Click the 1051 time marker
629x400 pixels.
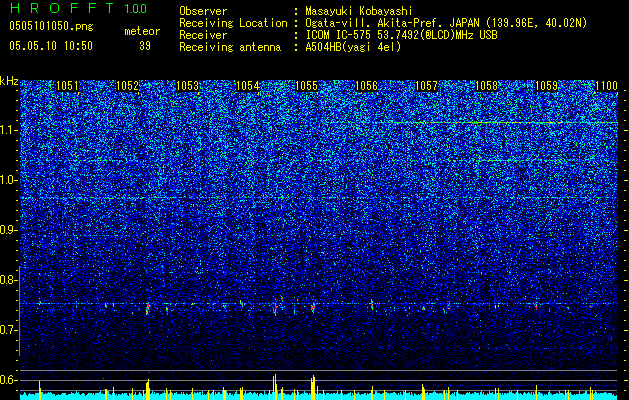67,86
